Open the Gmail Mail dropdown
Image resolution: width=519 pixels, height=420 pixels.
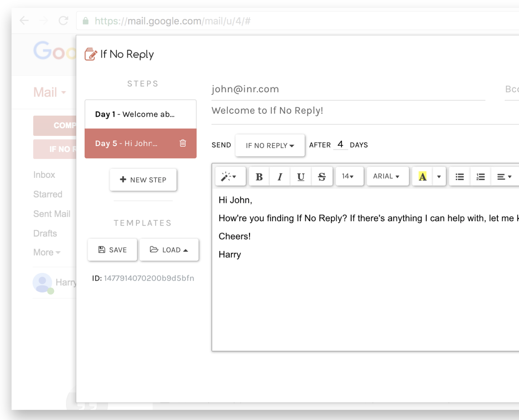(50, 93)
